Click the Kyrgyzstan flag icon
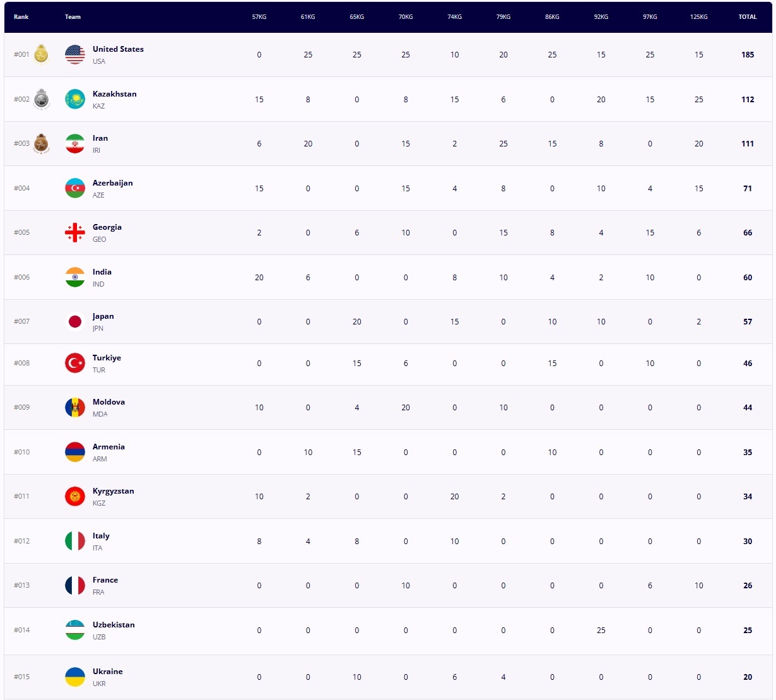This screenshot has height=700, width=776. (x=75, y=497)
